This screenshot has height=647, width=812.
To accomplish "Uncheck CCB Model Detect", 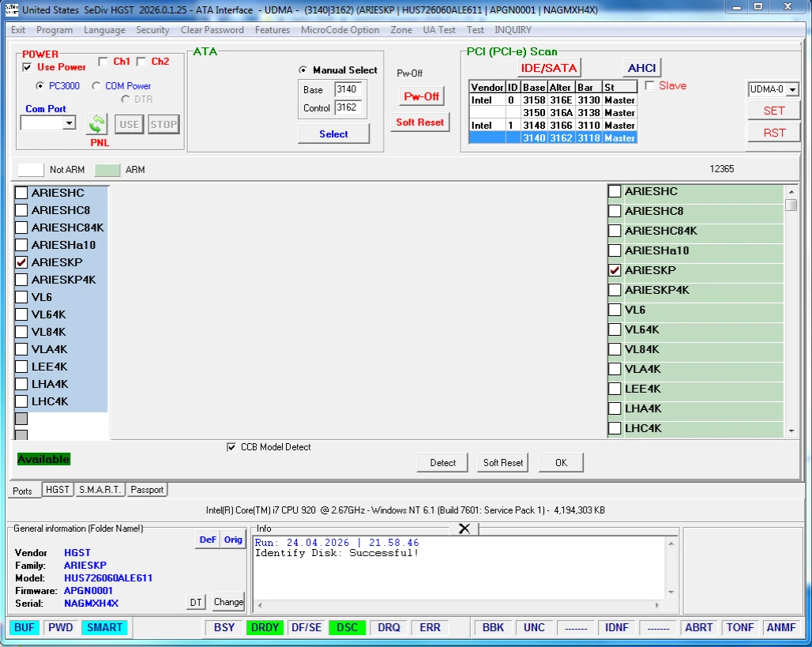I will (x=231, y=447).
